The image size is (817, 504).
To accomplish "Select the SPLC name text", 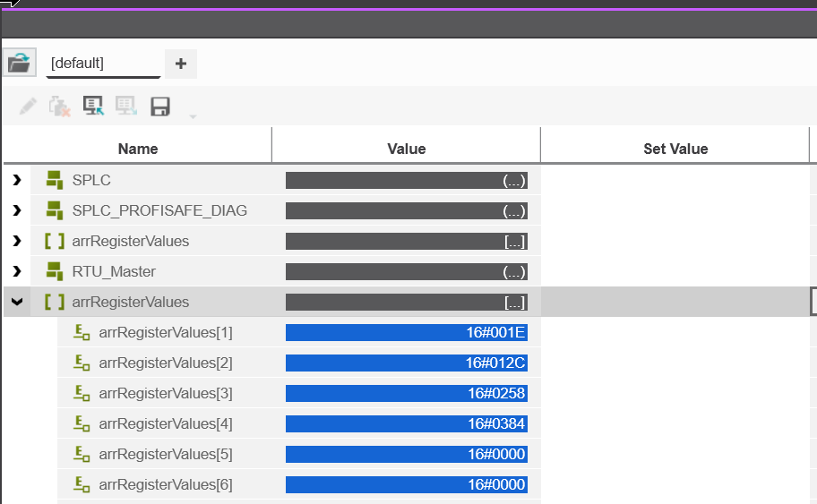I will click(x=91, y=180).
